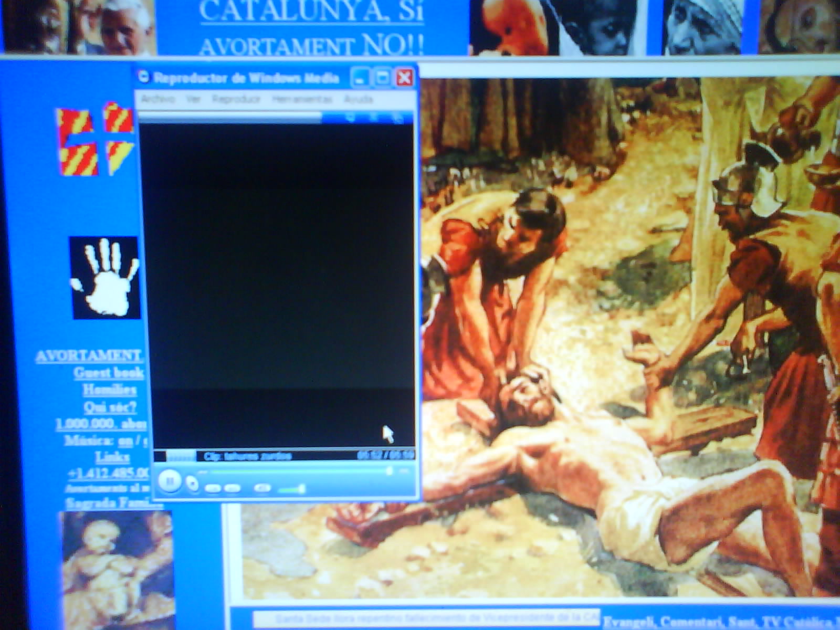Minimize the Windows Media player window

(x=360, y=78)
